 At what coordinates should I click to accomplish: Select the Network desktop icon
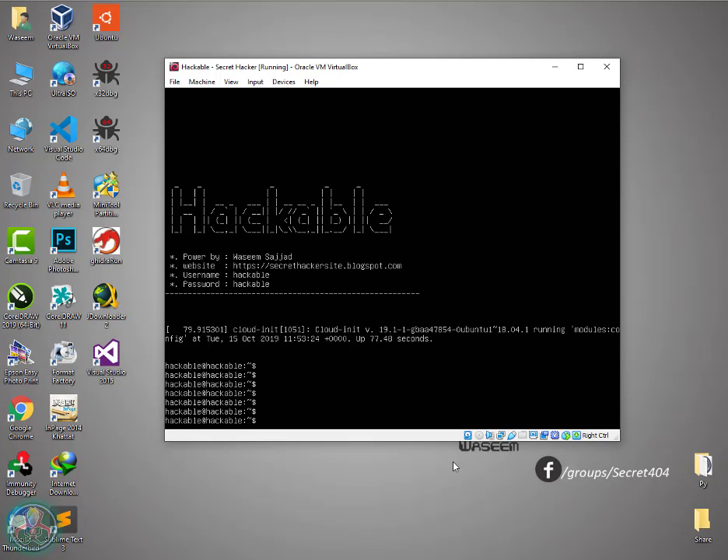pos(21,135)
